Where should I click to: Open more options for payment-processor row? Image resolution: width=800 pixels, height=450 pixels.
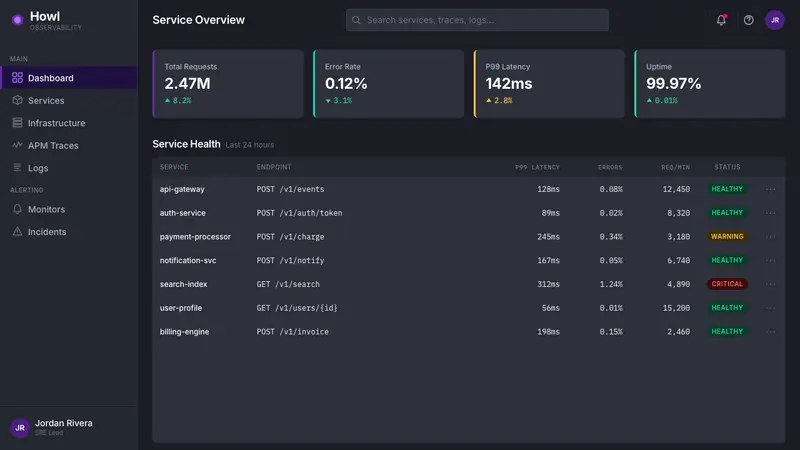[770, 237]
